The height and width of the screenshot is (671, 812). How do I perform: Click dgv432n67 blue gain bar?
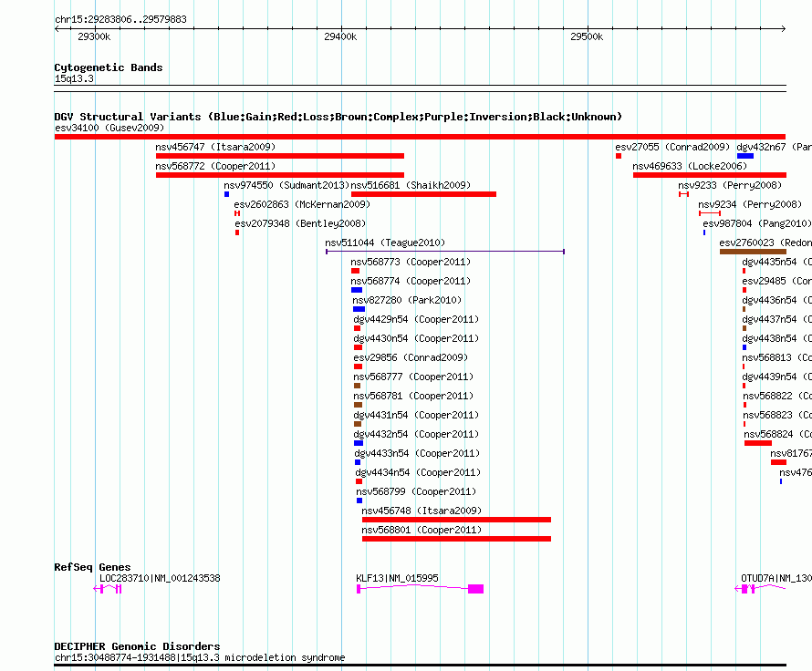tap(745, 156)
